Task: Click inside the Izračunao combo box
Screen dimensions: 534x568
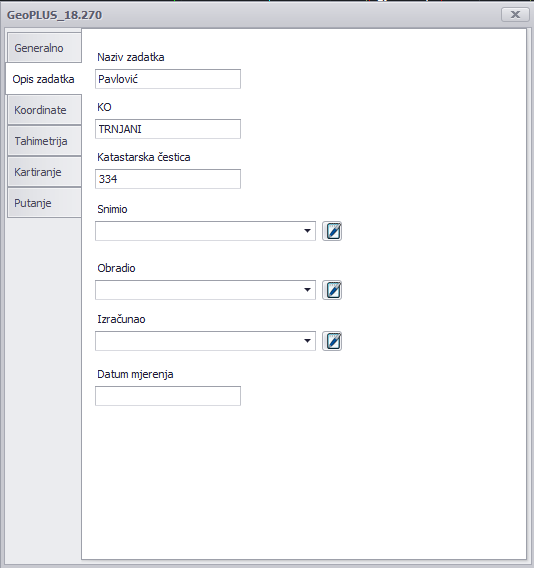Action: click(x=205, y=341)
